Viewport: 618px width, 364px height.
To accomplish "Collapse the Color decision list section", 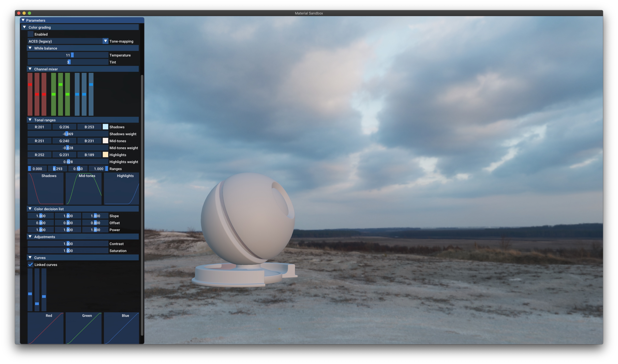I will [30, 209].
